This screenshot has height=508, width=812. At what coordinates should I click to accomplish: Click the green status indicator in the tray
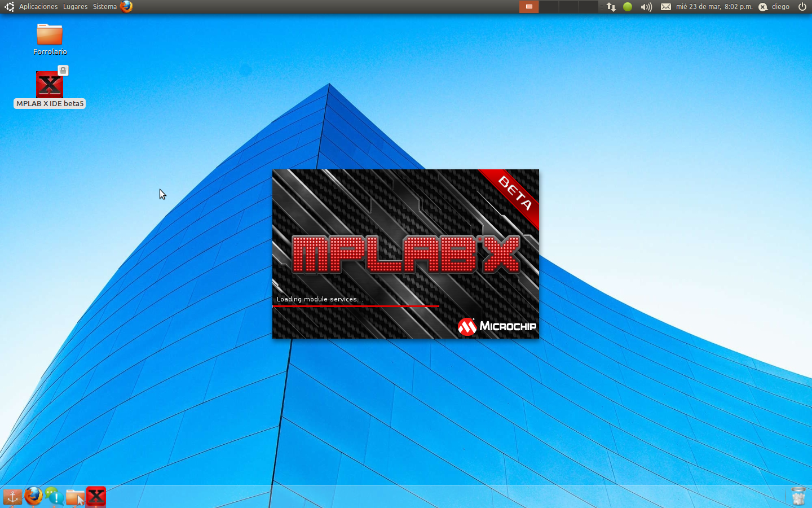click(x=628, y=7)
